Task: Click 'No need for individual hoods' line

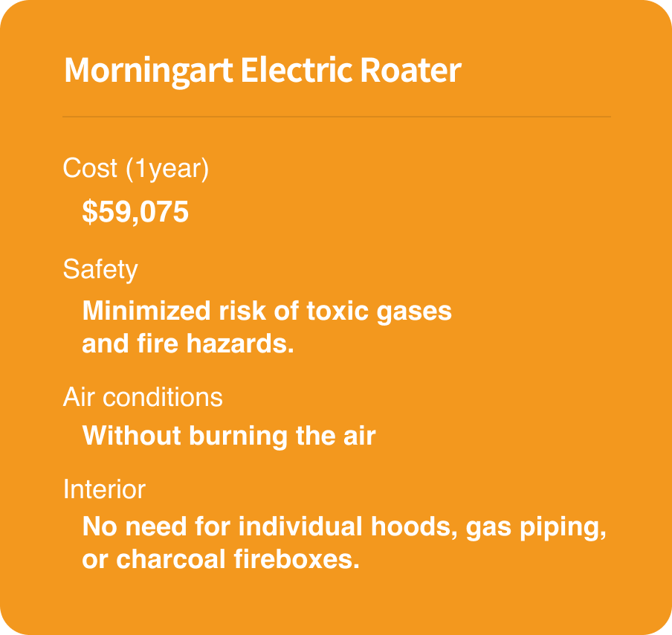Action: pos(344,527)
